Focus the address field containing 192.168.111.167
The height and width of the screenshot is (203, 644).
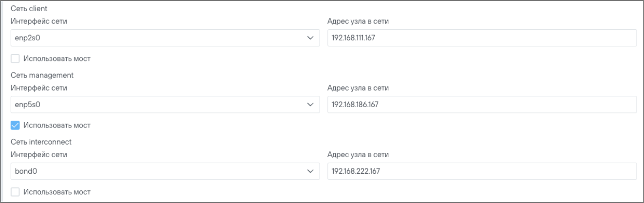[481, 38]
